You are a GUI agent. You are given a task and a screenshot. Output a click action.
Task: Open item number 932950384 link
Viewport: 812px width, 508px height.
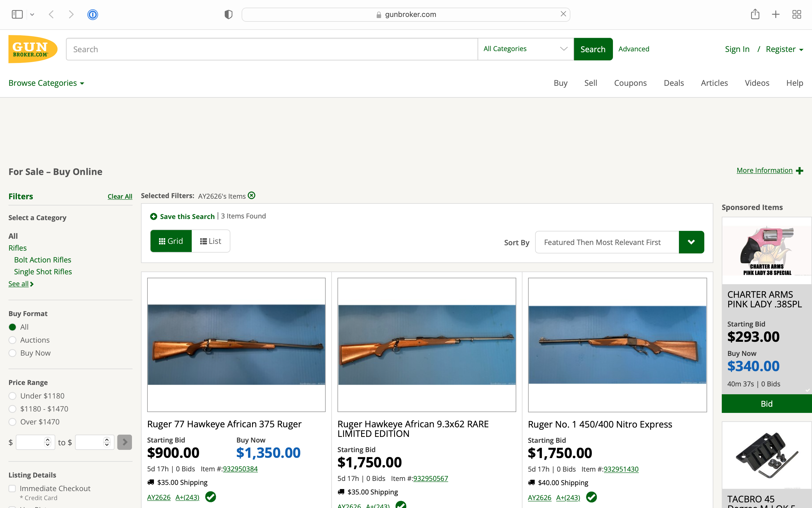pos(240,469)
